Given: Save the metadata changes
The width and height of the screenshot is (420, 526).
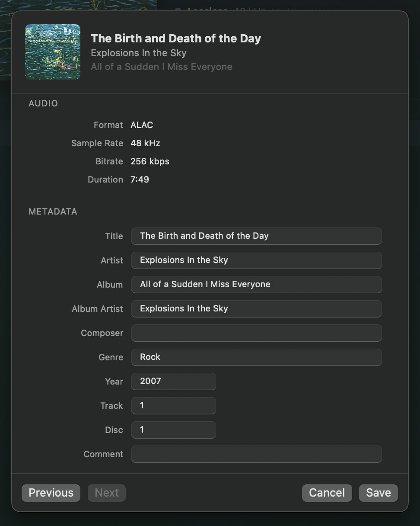Looking at the screenshot, I should 379,493.
